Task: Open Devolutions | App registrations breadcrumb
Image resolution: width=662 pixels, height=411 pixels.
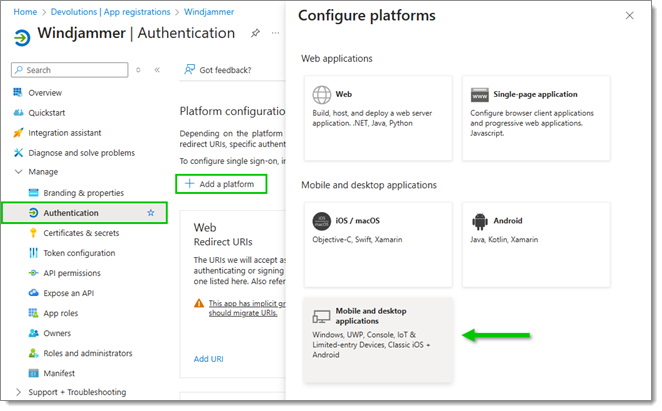Action: 111,12
